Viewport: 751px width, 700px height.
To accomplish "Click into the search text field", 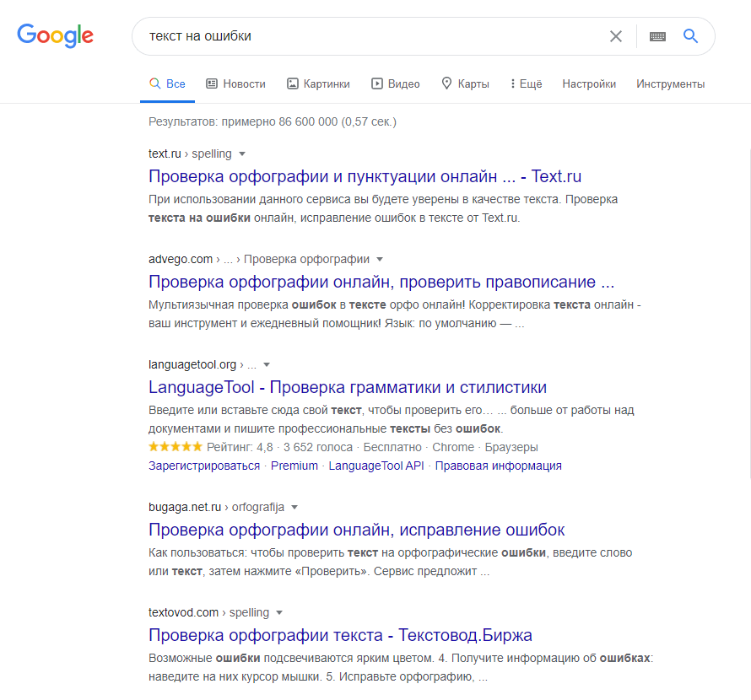I will click(x=371, y=36).
